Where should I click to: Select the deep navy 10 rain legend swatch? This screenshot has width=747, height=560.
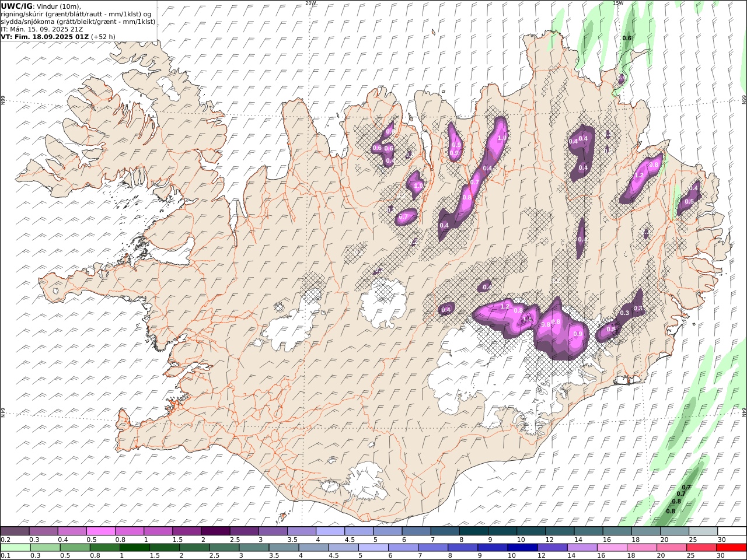522,548
